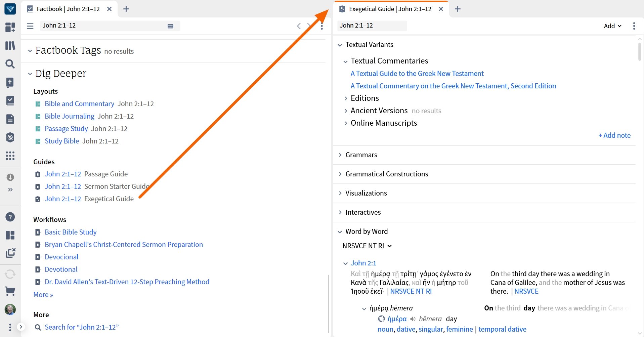Close the Exegetical Guide tab

pyautogui.click(x=441, y=9)
